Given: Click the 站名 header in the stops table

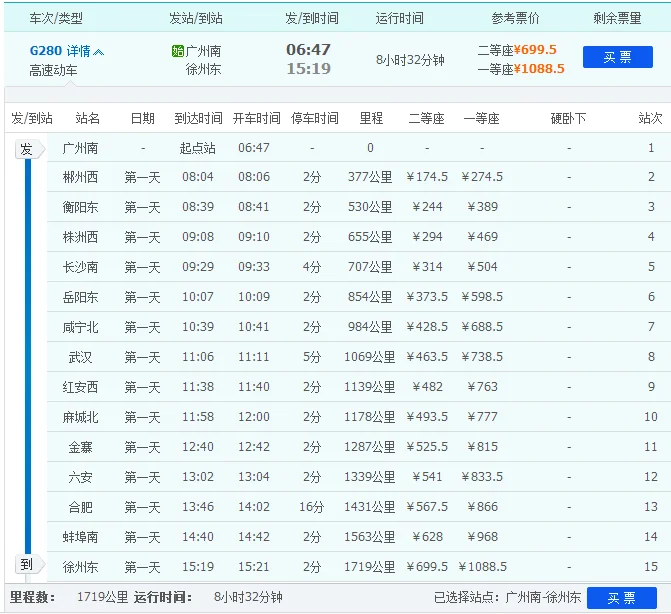Looking at the screenshot, I should coord(87,118).
